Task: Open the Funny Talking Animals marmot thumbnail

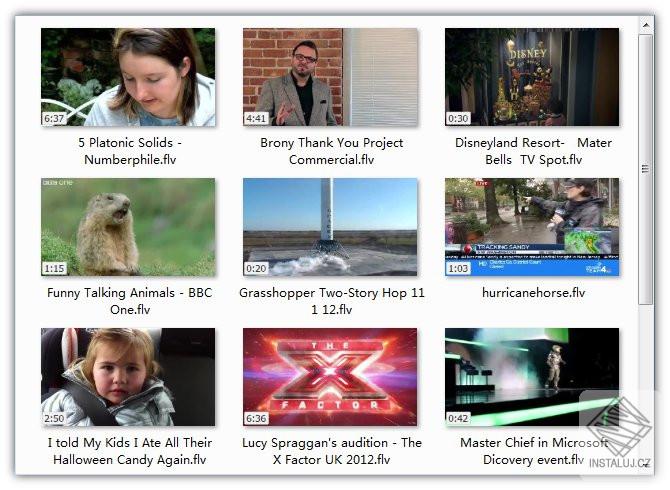Action: pyautogui.click(x=128, y=227)
